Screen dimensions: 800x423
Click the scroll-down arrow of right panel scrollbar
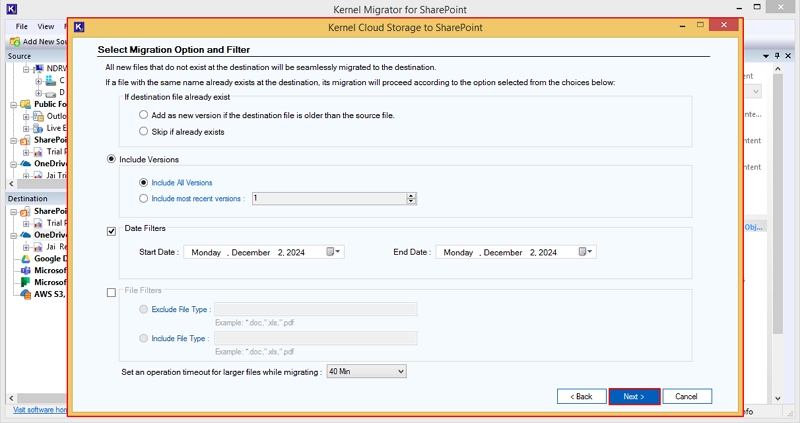(x=778, y=399)
